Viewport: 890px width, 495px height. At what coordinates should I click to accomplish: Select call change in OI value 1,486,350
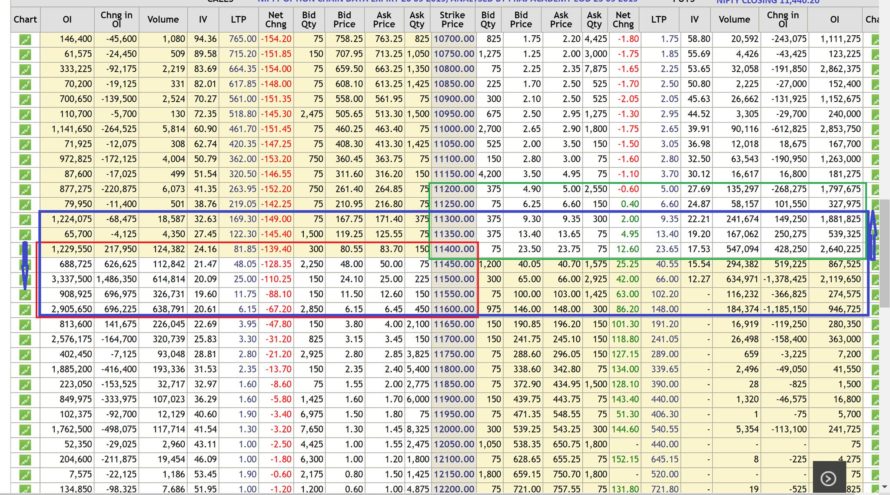[116, 279]
